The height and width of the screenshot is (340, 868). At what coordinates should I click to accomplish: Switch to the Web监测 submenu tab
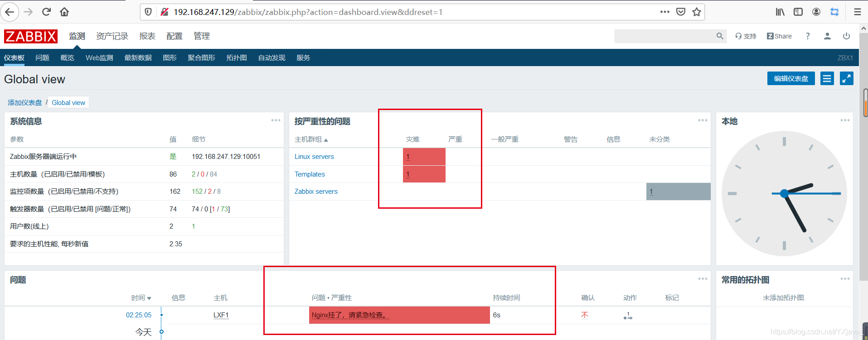tap(99, 58)
